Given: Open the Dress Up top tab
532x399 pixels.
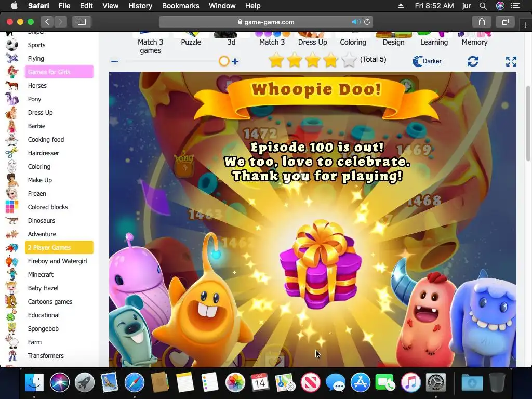Looking at the screenshot, I should pyautogui.click(x=312, y=42).
